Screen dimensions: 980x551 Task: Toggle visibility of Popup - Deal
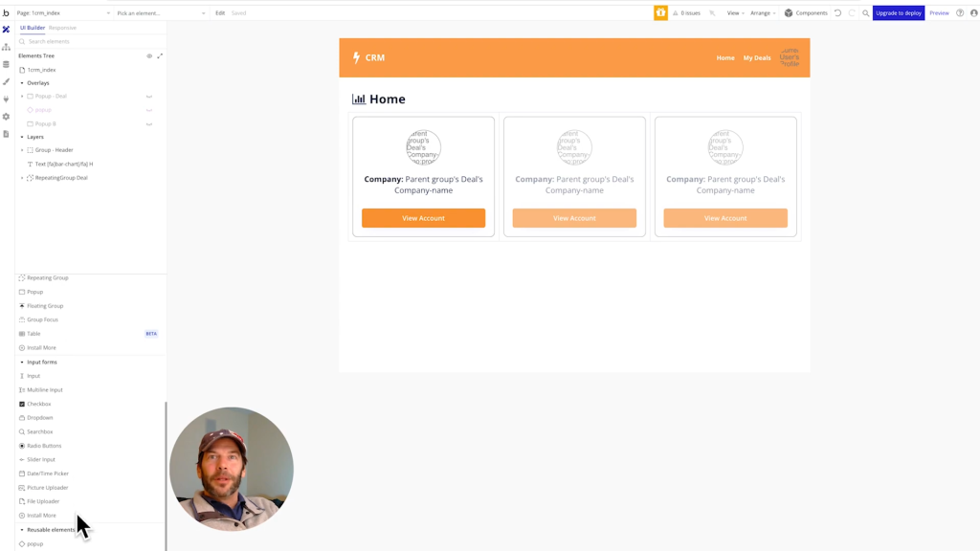point(149,97)
